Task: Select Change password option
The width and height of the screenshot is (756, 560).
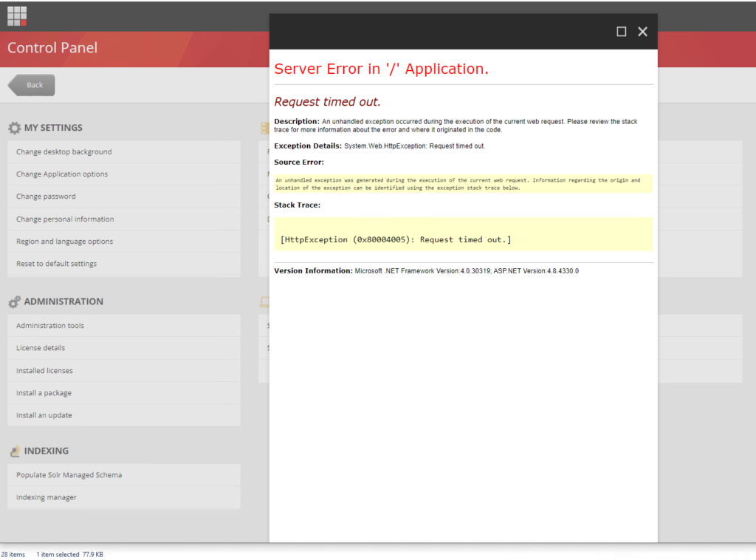Action: coord(124,197)
